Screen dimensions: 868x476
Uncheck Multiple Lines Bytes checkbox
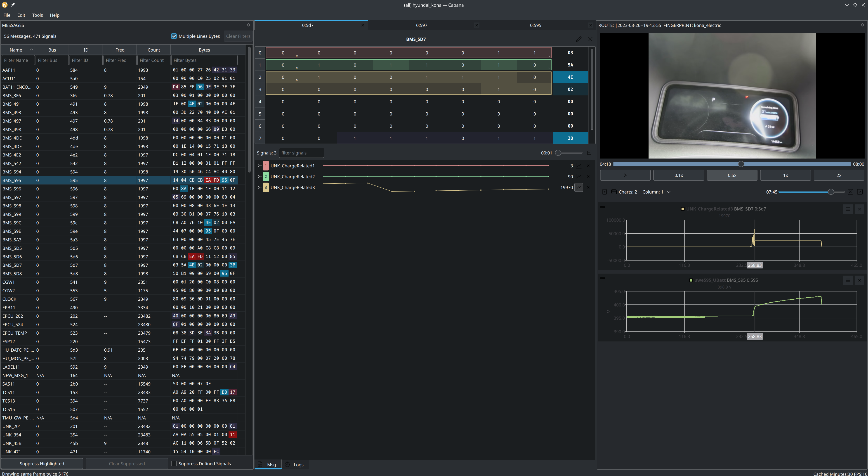pos(174,36)
